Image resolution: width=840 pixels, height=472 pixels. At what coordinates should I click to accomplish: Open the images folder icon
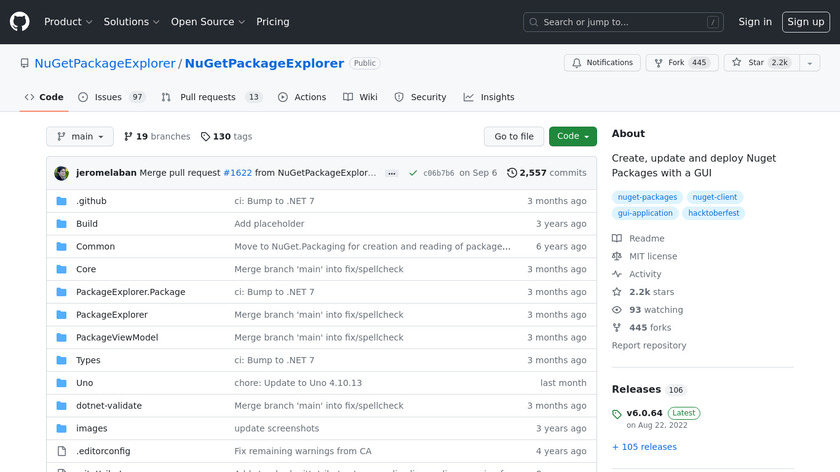point(62,429)
